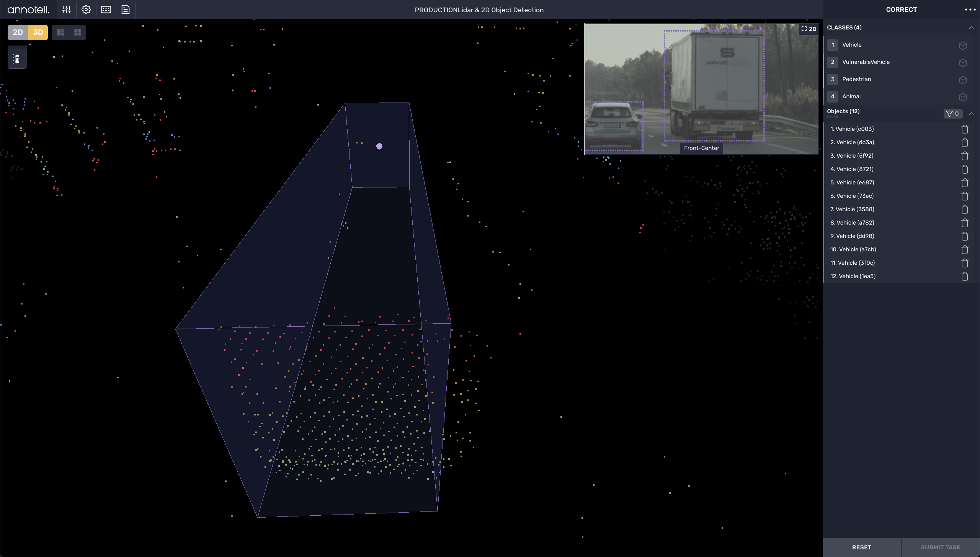This screenshot has height=557, width=980.
Task: Open keyboard shortcuts icon
Action: click(106, 10)
